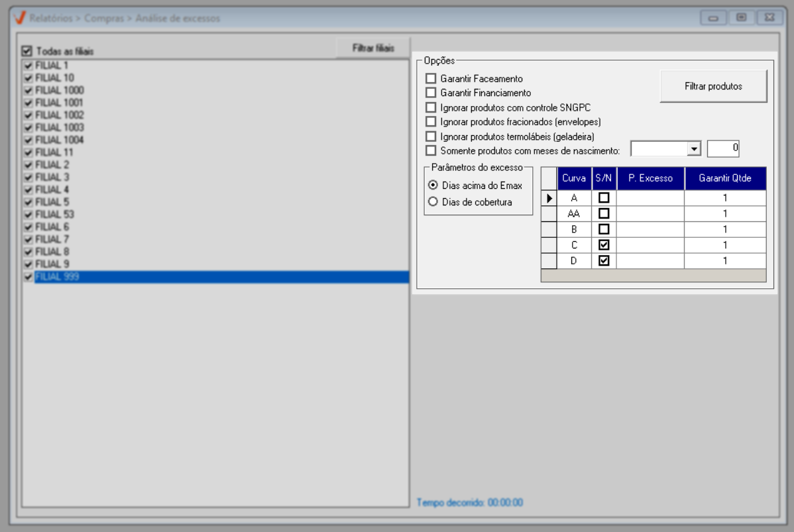The image size is (794, 532).
Task: Open the meses de nascimento dropdown
Action: pos(694,149)
